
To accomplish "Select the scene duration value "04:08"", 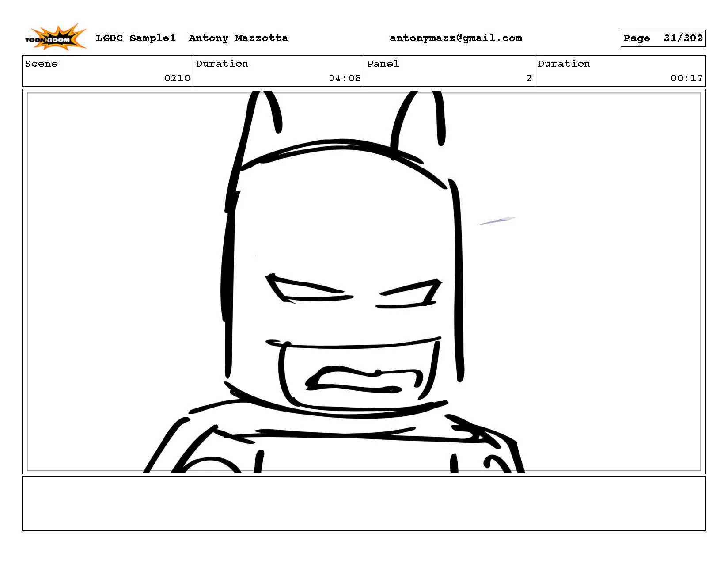I will (x=345, y=78).
